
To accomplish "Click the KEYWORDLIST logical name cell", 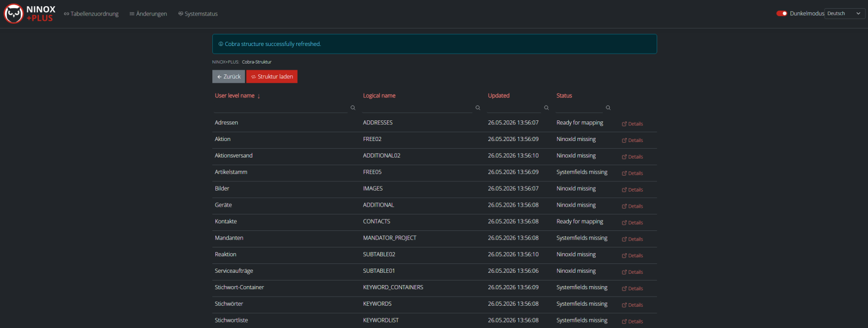I will click(381, 321).
